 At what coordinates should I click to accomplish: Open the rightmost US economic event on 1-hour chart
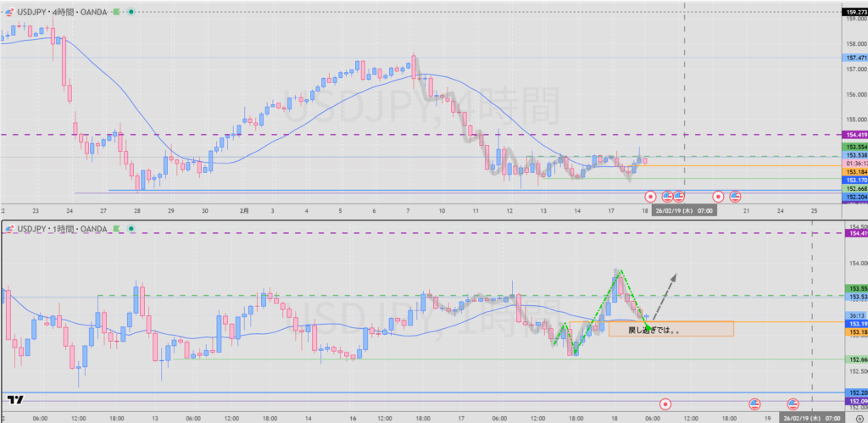pos(794,404)
